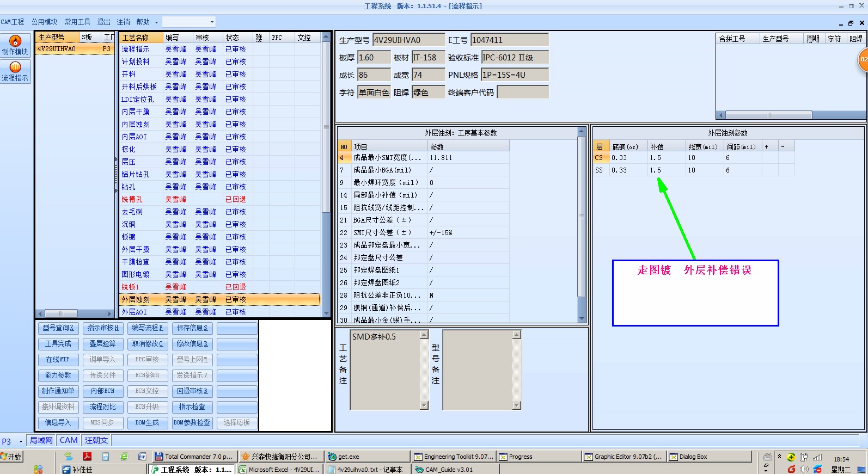Viewport: 868px width, 474px height.
Task: Click down arrow of process list scrollbar
Action: click(x=326, y=313)
